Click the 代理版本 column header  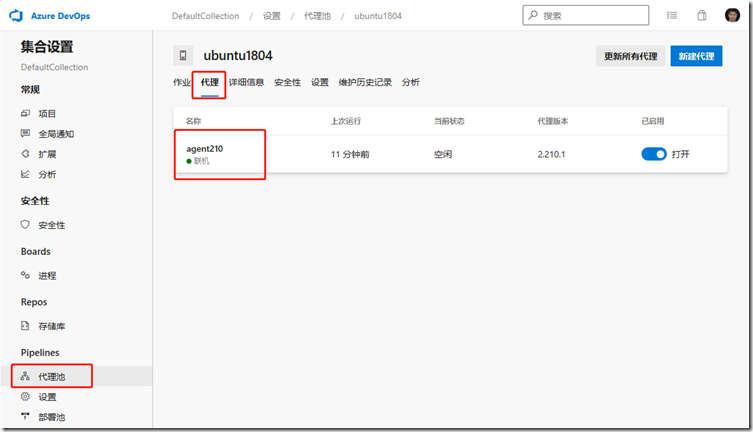553,121
